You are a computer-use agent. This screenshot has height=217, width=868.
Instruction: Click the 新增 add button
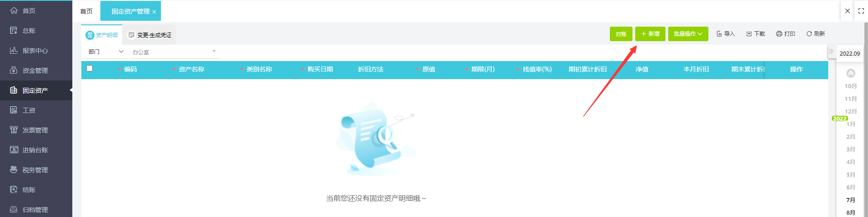click(x=650, y=34)
